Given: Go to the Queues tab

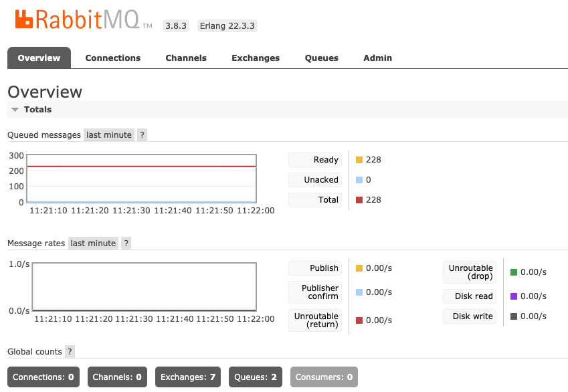Looking at the screenshot, I should pyautogui.click(x=321, y=58).
